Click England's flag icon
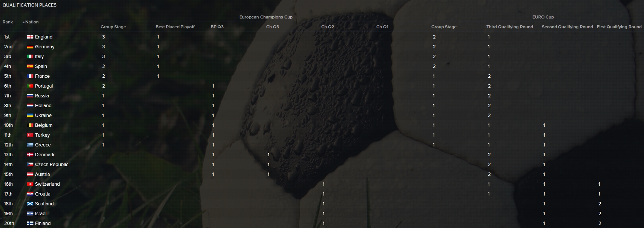The height and width of the screenshot is (228, 644). click(30, 37)
